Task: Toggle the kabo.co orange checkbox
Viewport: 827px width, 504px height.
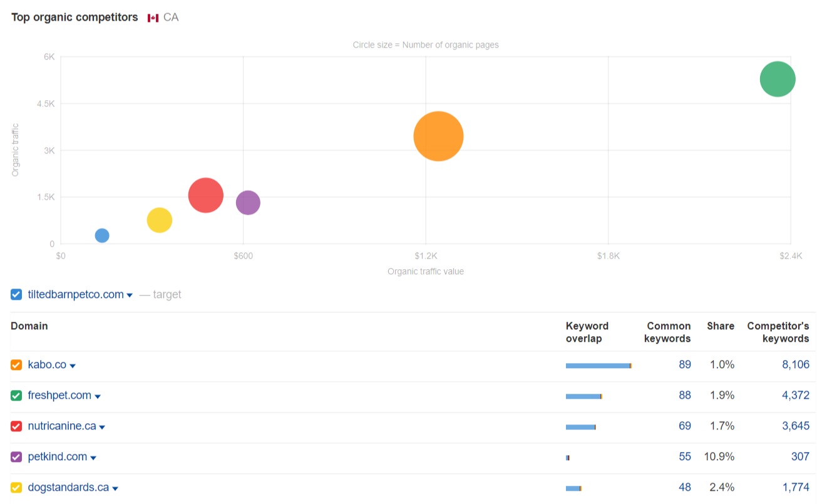Action: click(x=16, y=365)
